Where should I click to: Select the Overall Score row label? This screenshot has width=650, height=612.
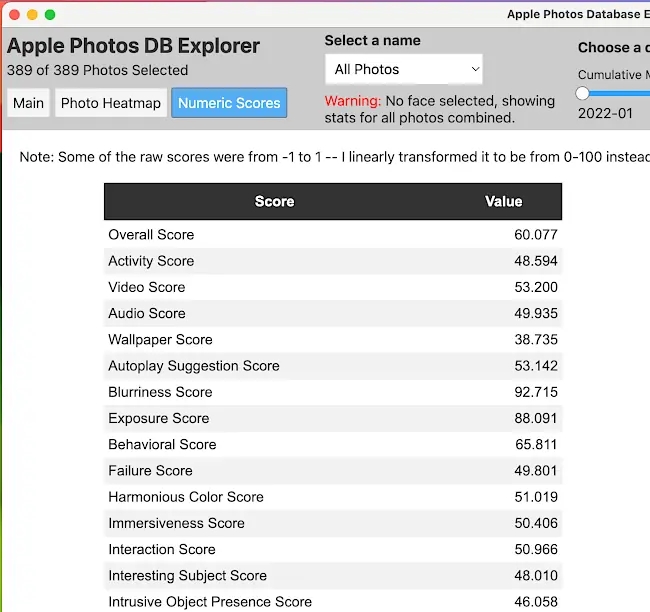click(151, 235)
